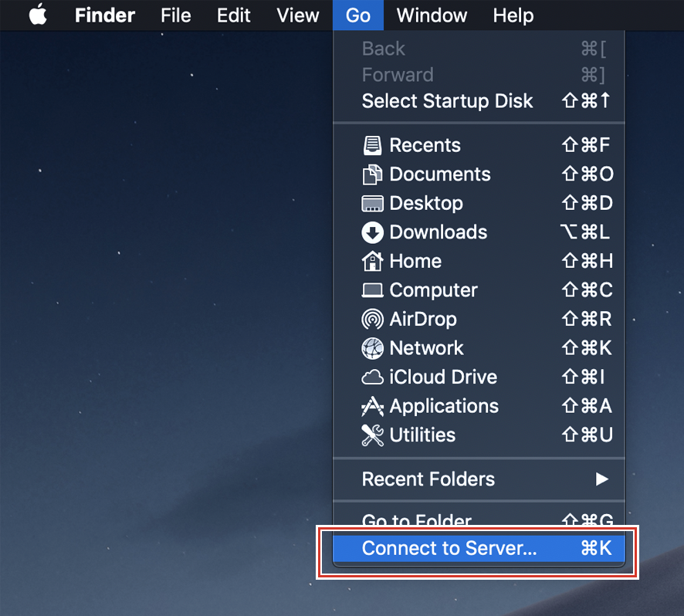This screenshot has height=616, width=684.
Task: Open the Edit menu
Action: [233, 15]
